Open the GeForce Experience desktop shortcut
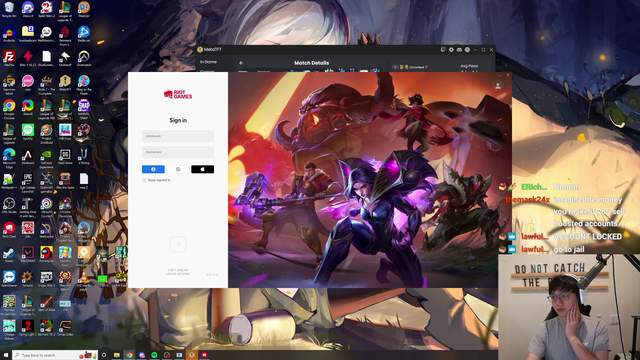The height and width of the screenshot is (360, 640). coord(46,158)
